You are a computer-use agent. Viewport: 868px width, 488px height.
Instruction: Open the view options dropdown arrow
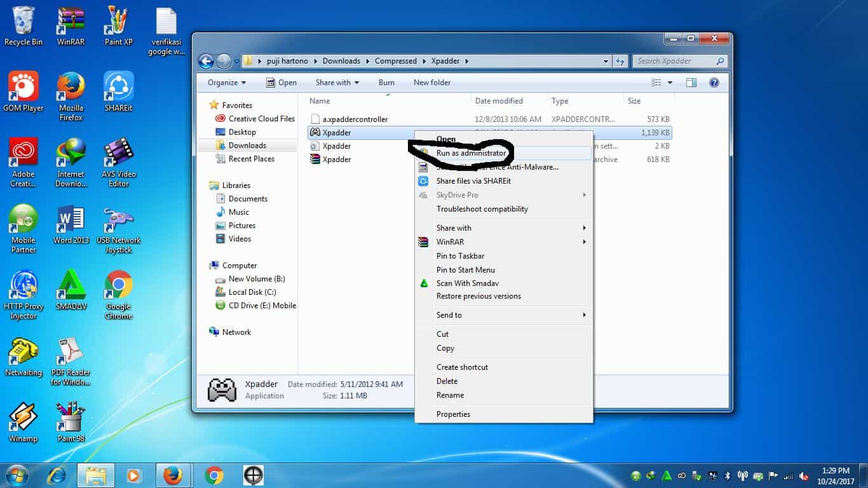pyautogui.click(x=670, y=83)
